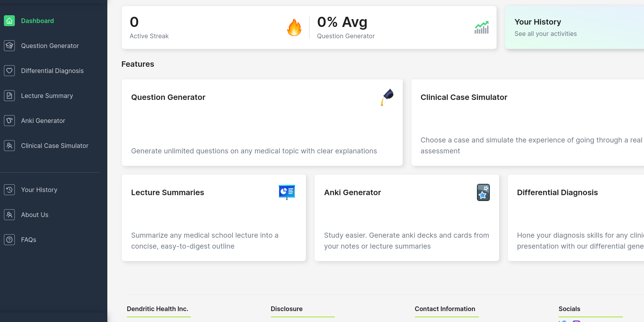The width and height of the screenshot is (644, 322).
Task: Click the flame icon beside Active Streak
Action: pos(294,27)
